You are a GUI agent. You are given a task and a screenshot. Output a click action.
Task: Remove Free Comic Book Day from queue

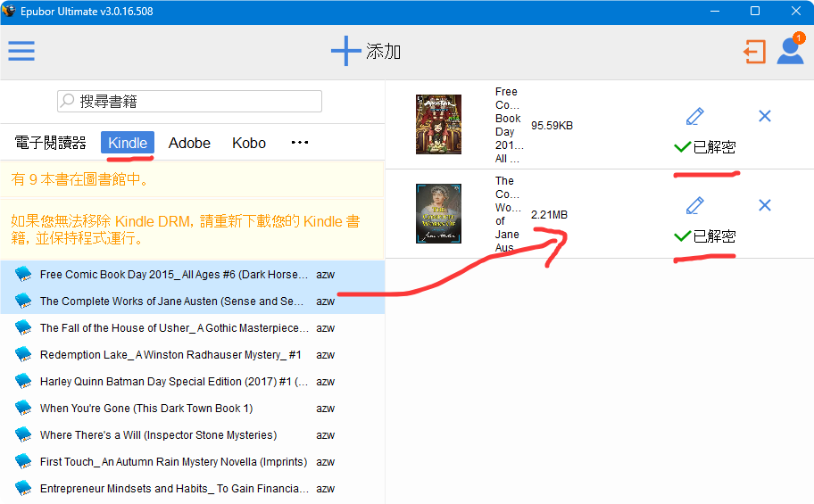pyautogui.click(x=765, y=116)
